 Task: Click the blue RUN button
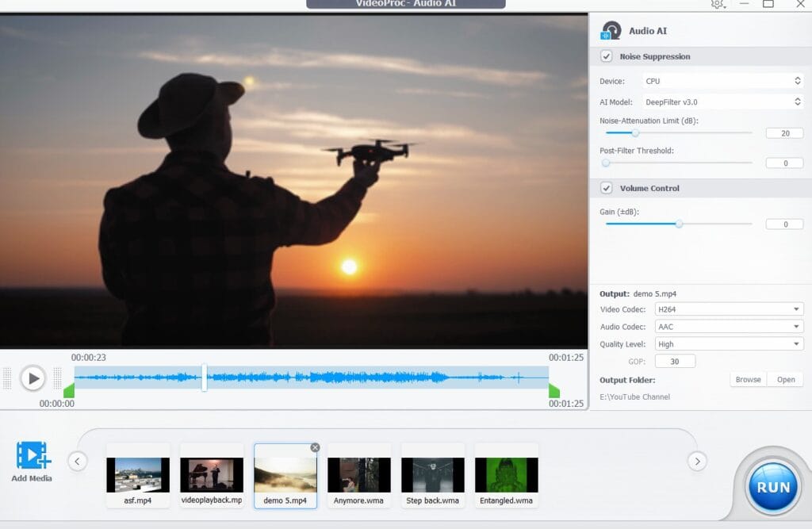[773, 486]
